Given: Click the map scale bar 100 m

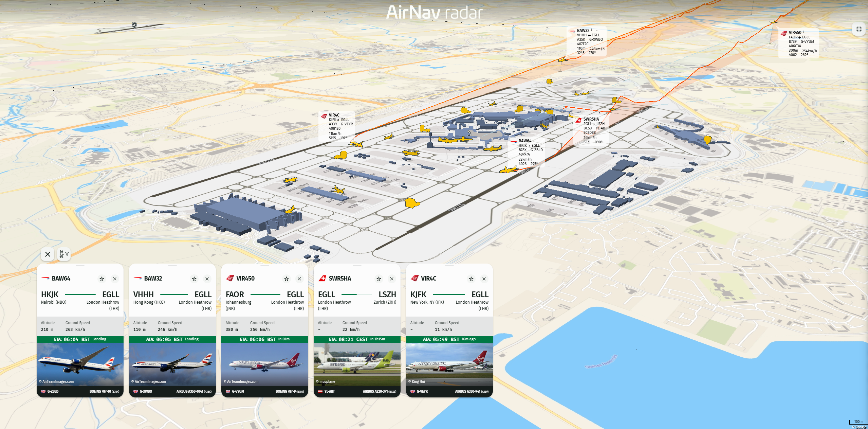Looking at the screenshot, I should (x=858, y=422).
